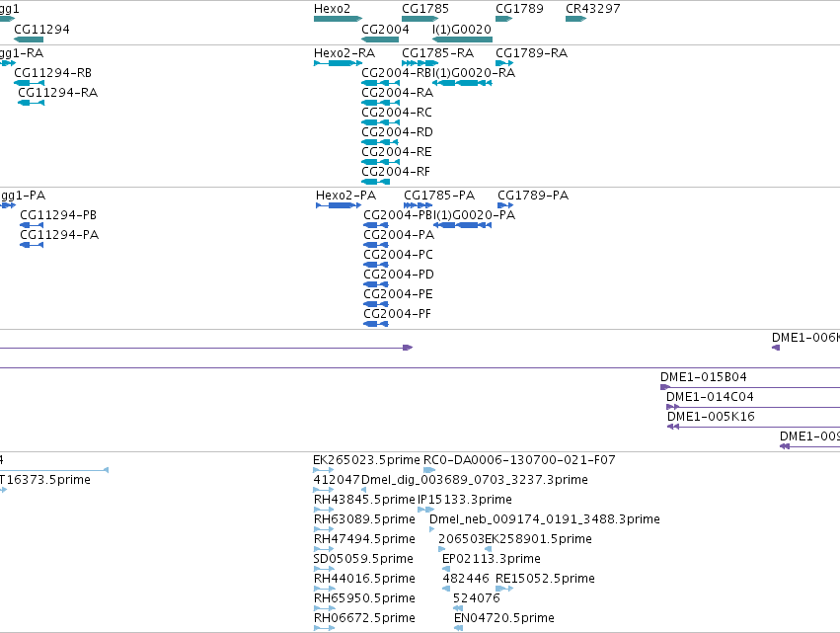Click the CG2004-PE protein feature
The height and width of the screenshot is (633, 840).
375,305
